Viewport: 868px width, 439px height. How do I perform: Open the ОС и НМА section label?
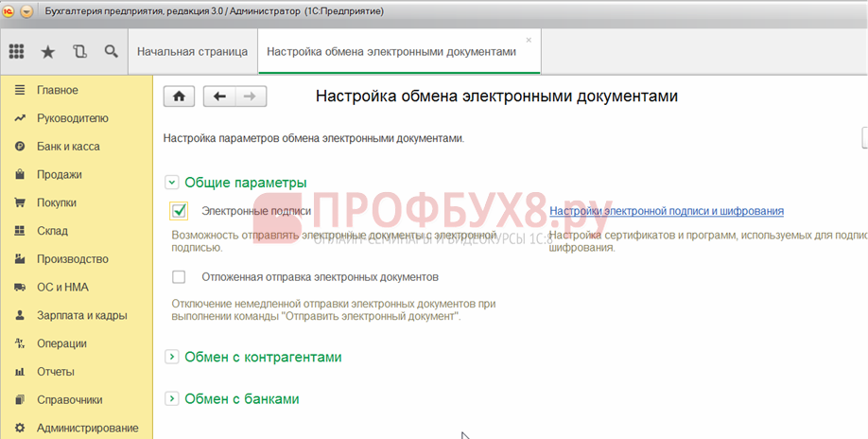[62, 287]
